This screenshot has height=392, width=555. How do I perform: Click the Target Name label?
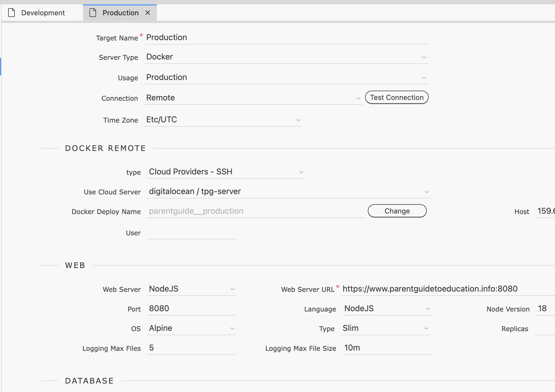click(x=117, y=38)
